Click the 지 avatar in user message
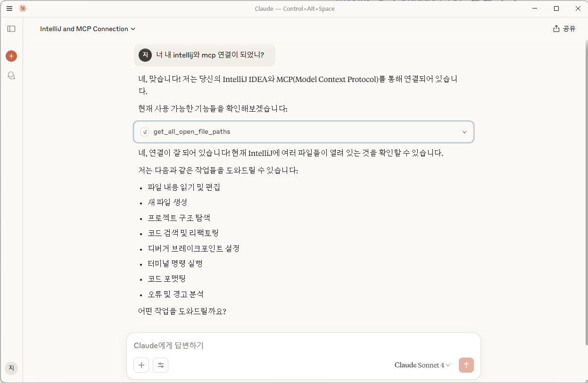 pyautogui.click(x=145, y=55)
